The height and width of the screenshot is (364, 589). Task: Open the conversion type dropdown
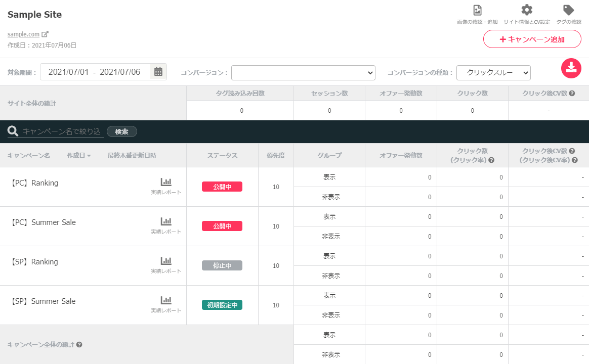coord(493,73)
